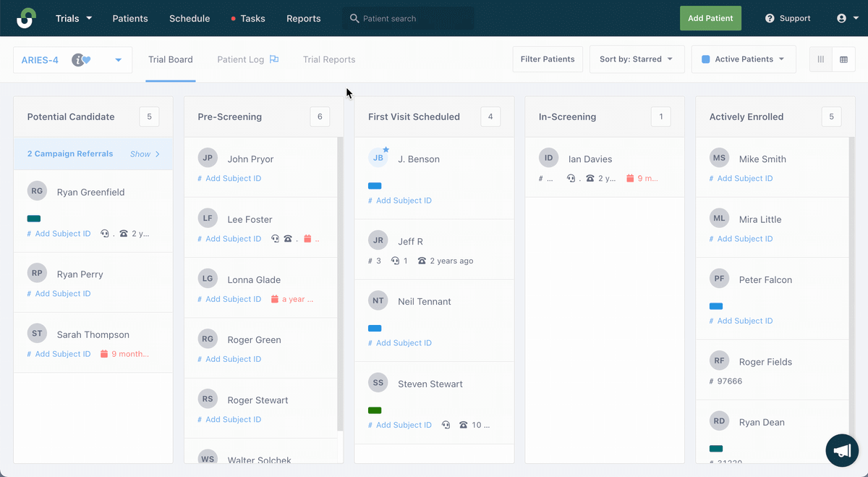Open Roger Green patient card
The height and width of the screenshot is (477, 868).
(260, 348)
